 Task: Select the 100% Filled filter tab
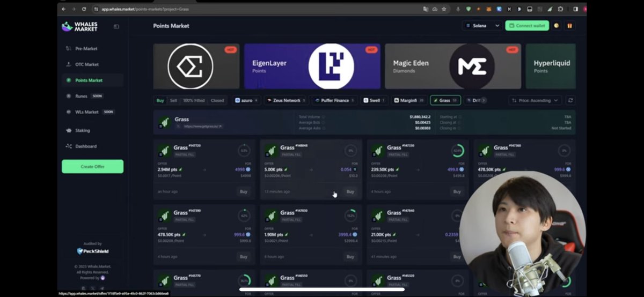click(x=194, y=100)
